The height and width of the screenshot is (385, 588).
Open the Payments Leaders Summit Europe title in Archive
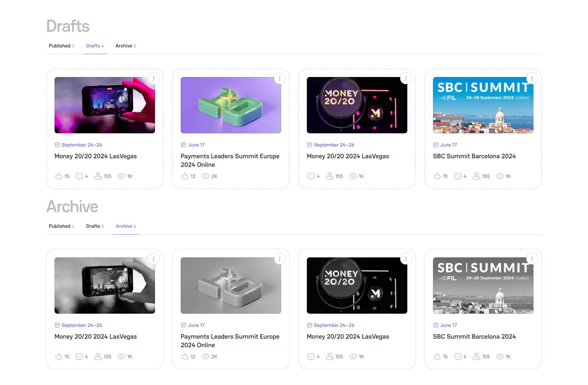pos(230,340)
